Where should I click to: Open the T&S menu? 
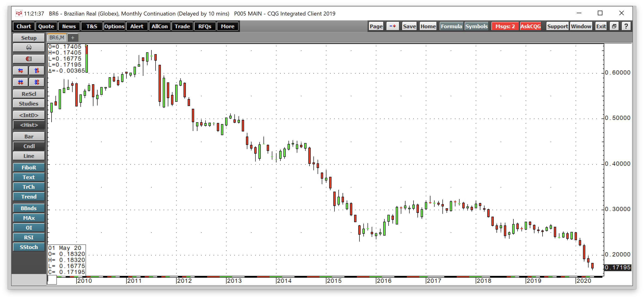(x=92, y=26)
